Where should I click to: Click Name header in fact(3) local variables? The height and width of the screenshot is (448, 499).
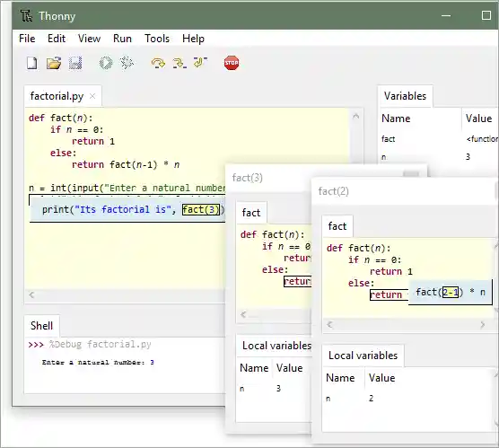pyautogui.click(x=254, y=368)
